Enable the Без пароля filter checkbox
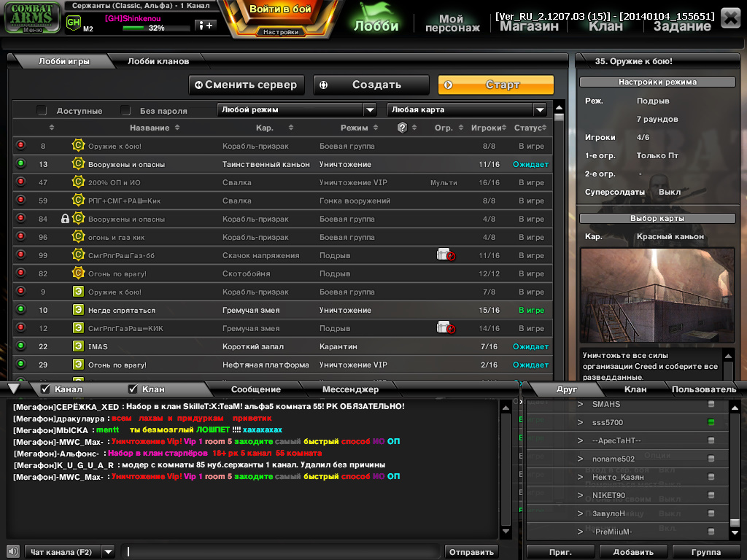 click(x=125, y=111)
